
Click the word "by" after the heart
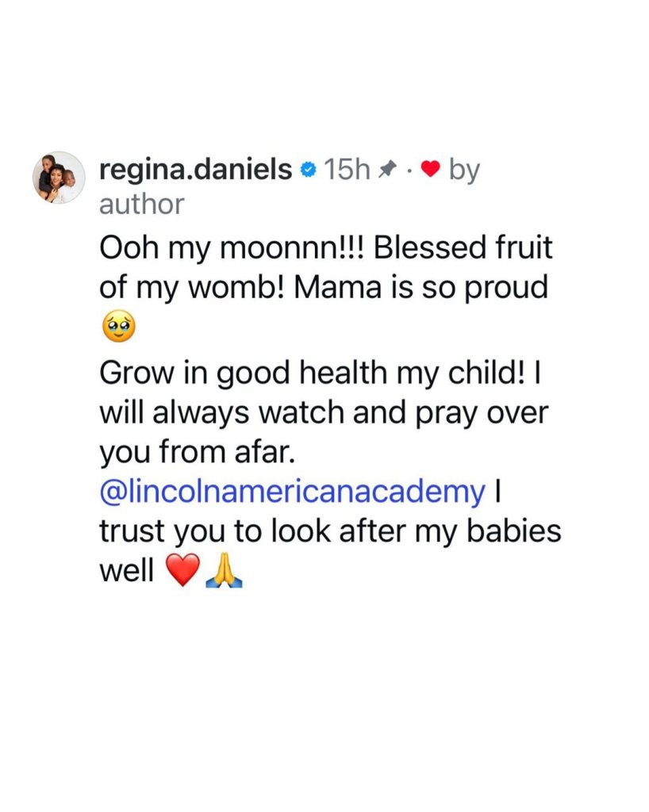tap(464, 170)
